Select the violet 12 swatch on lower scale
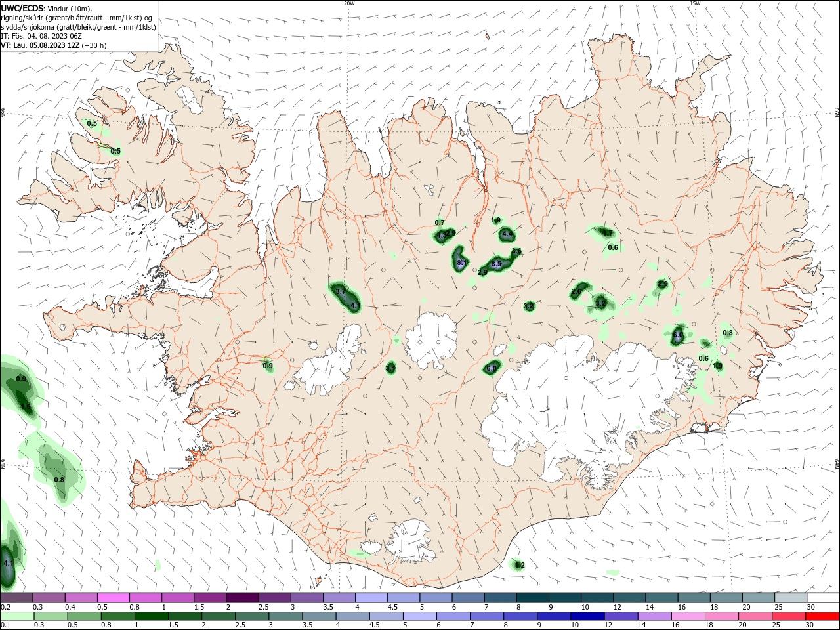 click(x=621, y=616)
